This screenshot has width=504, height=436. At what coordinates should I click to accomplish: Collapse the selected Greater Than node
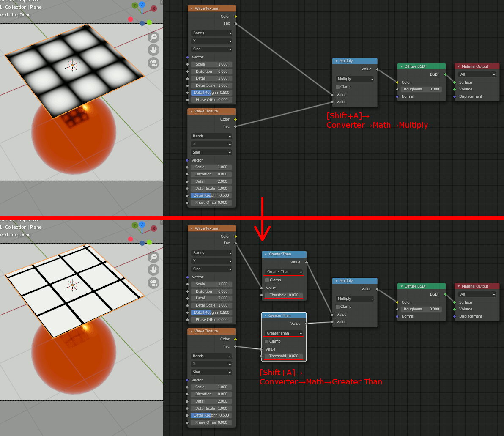coord(266,315)
